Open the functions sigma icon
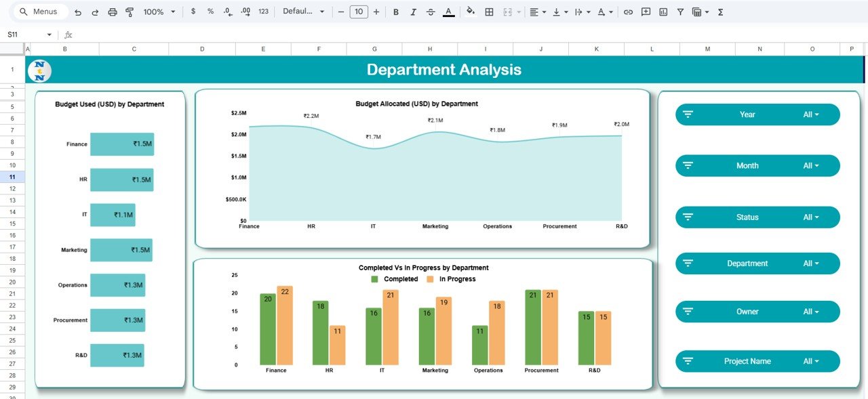The image size is (868, 399). pos(720,12)
